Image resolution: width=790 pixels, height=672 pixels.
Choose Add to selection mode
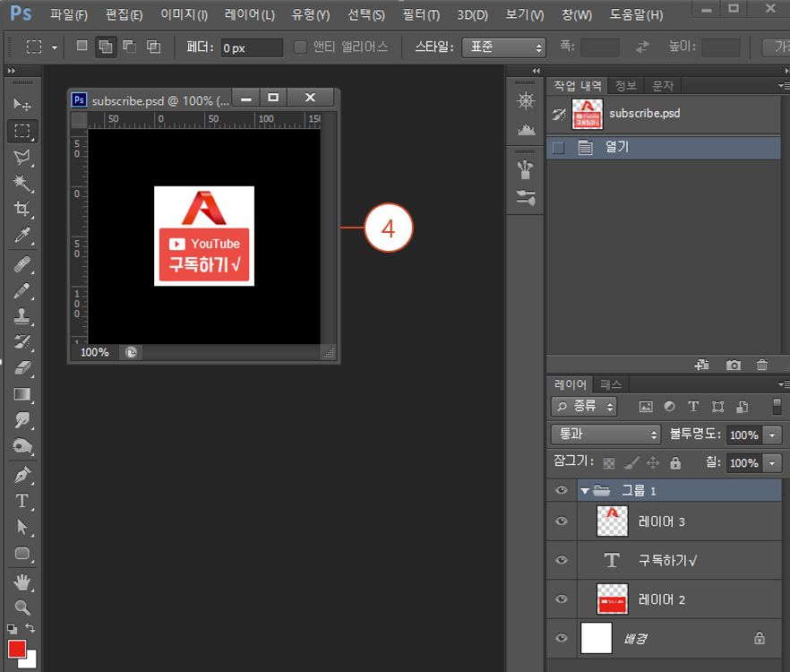click(106, 47)
